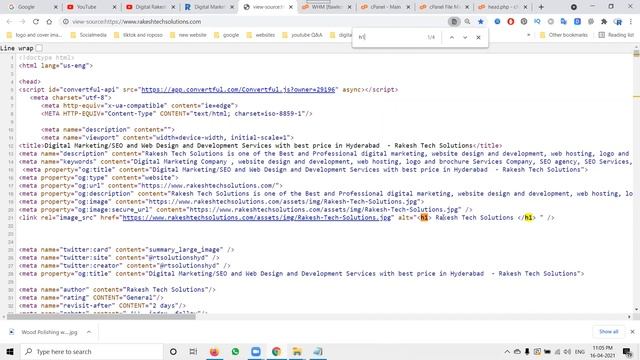Switch to the cPanel Main tab

(385, 7)
